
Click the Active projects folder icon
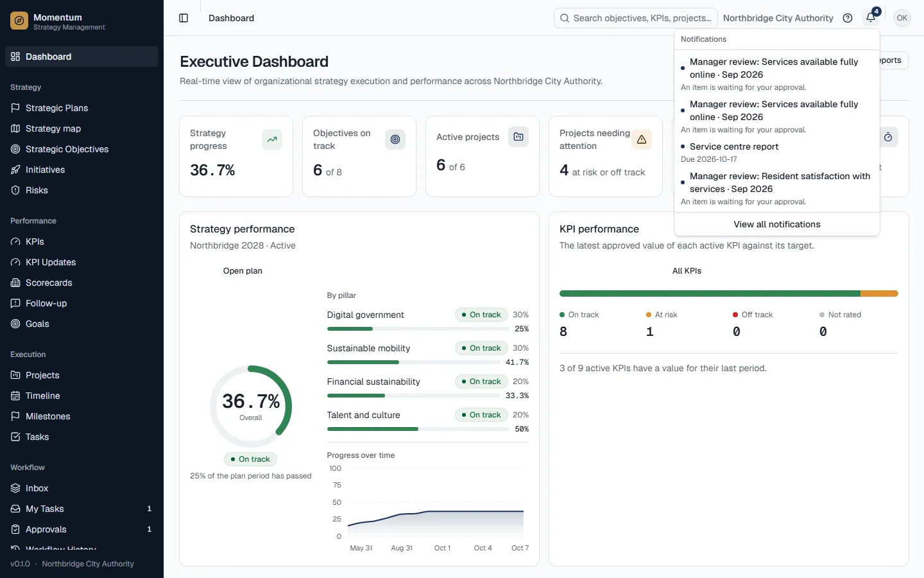click(x=518, y=137)
